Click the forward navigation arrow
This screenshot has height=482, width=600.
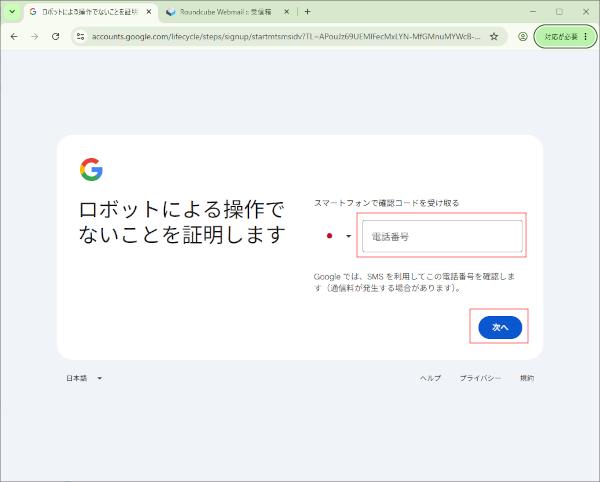[35, 36]
